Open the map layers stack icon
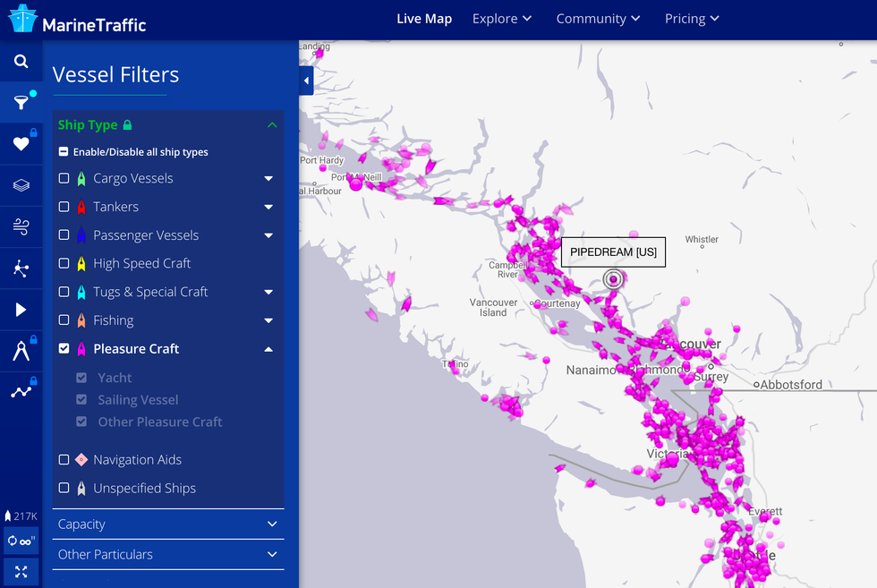Screen dimensions: 877x588 pos(21,185)
